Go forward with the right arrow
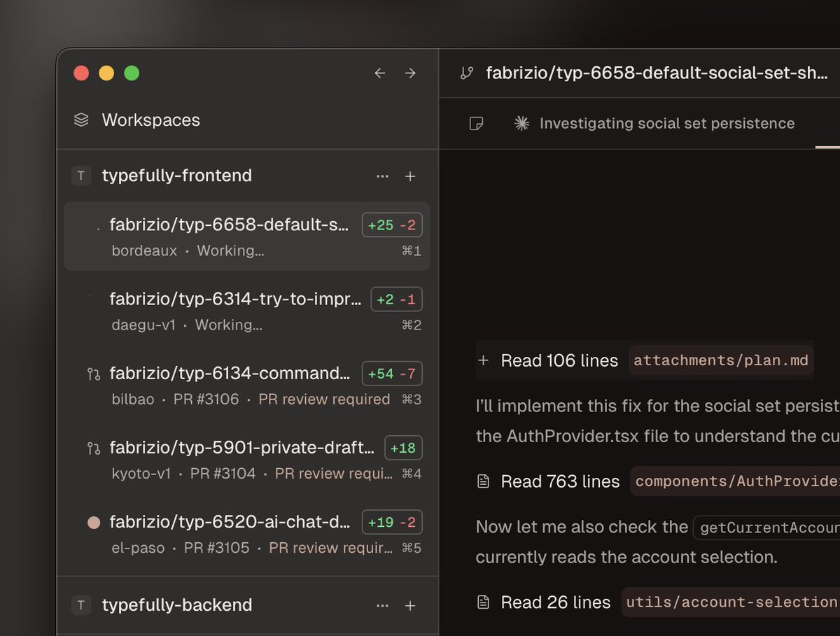The image size is (840, 636). pyautogui.click(x=410, y=73)
